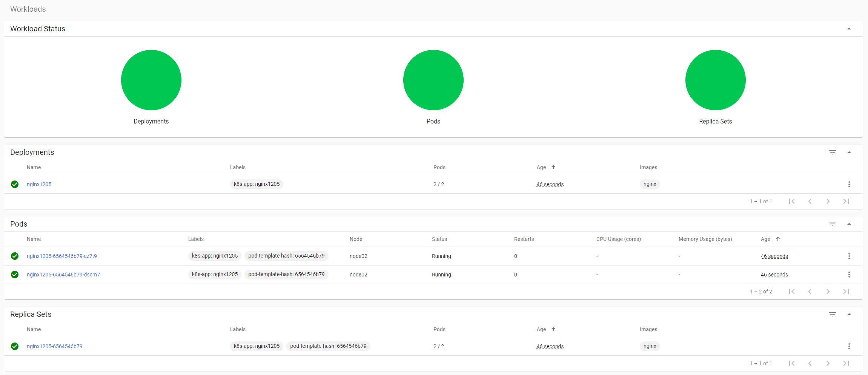Click pod-template-hash chip in Replica Sets row

pyautogui.click(x=329, y=346)
